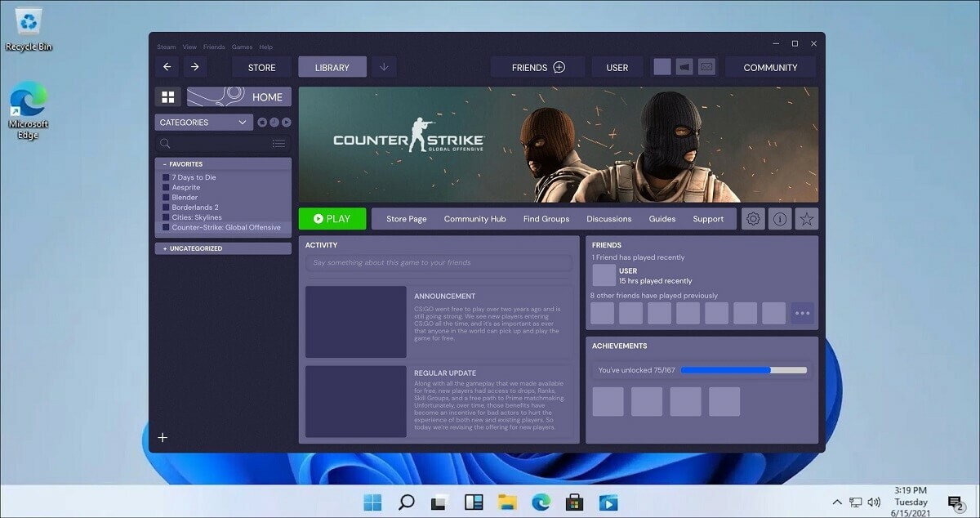980x518 pixels.
Task: Mark the game as favorite with star
Action: coord(807,219)
